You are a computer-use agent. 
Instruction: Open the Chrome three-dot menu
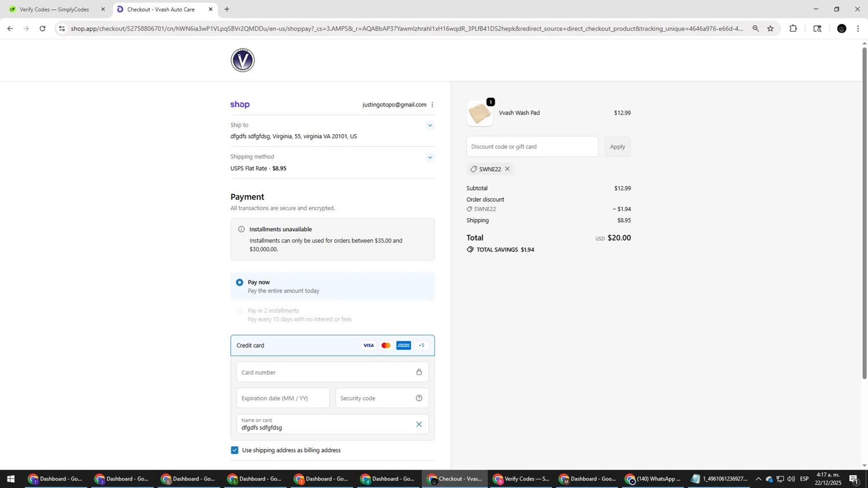858,28
